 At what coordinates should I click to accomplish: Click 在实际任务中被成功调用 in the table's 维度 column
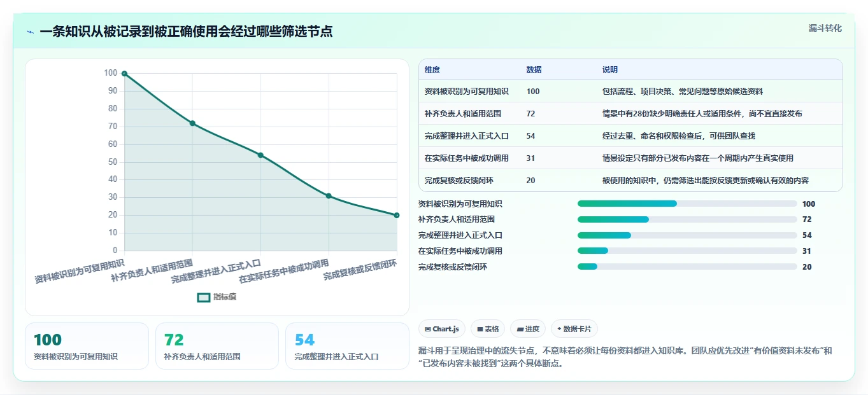point(467,158)
